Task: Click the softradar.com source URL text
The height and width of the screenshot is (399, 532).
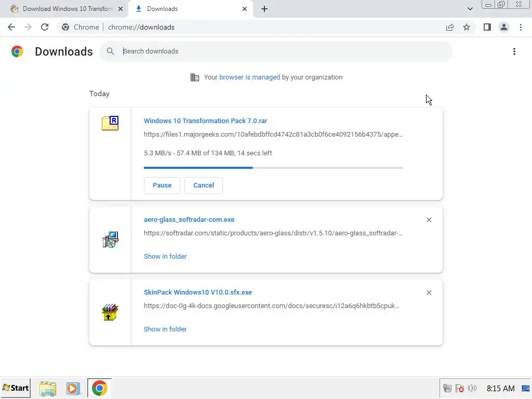Action: click(273, 233)
